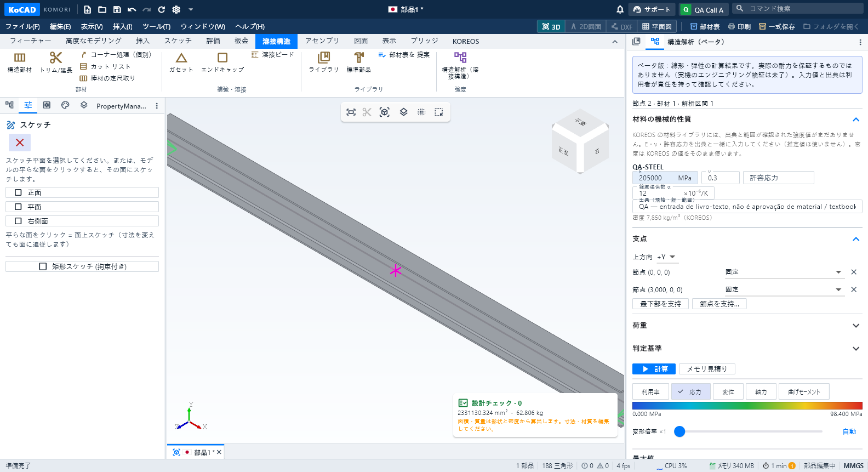868x472 pixels.
Task: Open the ファイル(F) menu
Action: [22, 26]
